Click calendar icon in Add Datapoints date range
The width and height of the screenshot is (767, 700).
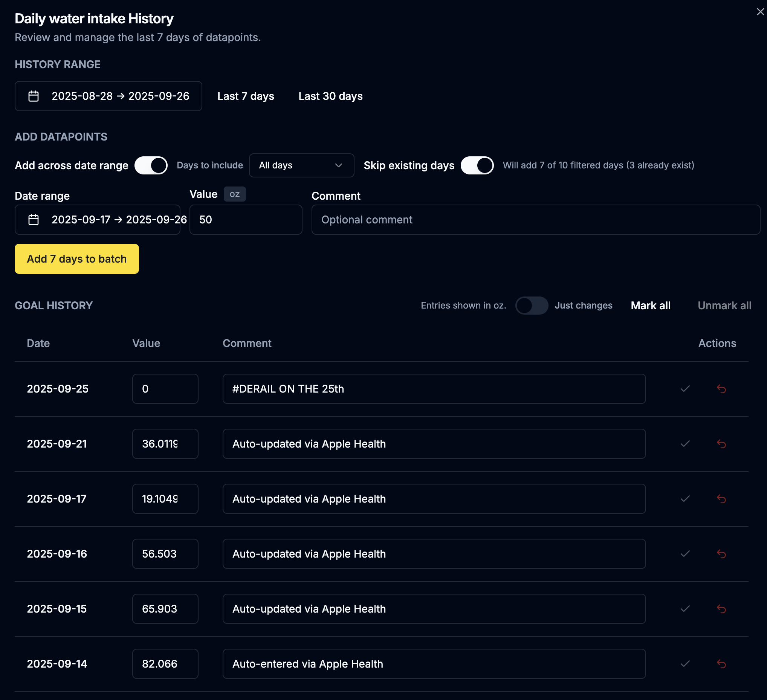coord(34,220)
